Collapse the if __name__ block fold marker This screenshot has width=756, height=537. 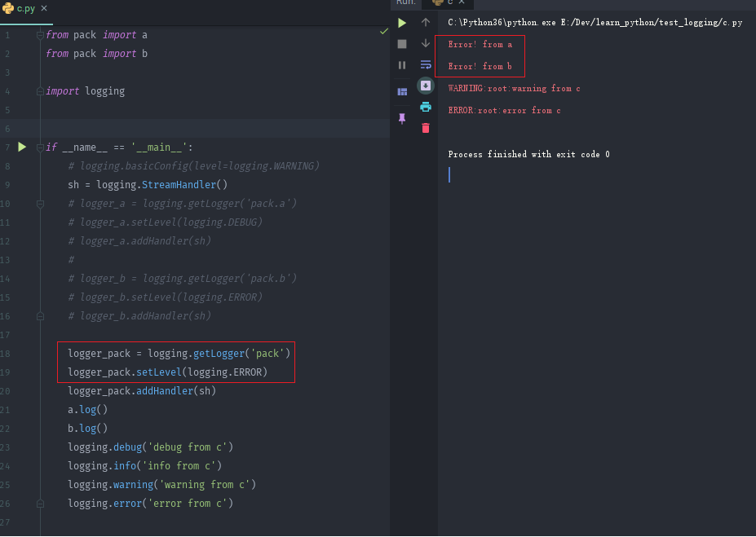[40, 147]
